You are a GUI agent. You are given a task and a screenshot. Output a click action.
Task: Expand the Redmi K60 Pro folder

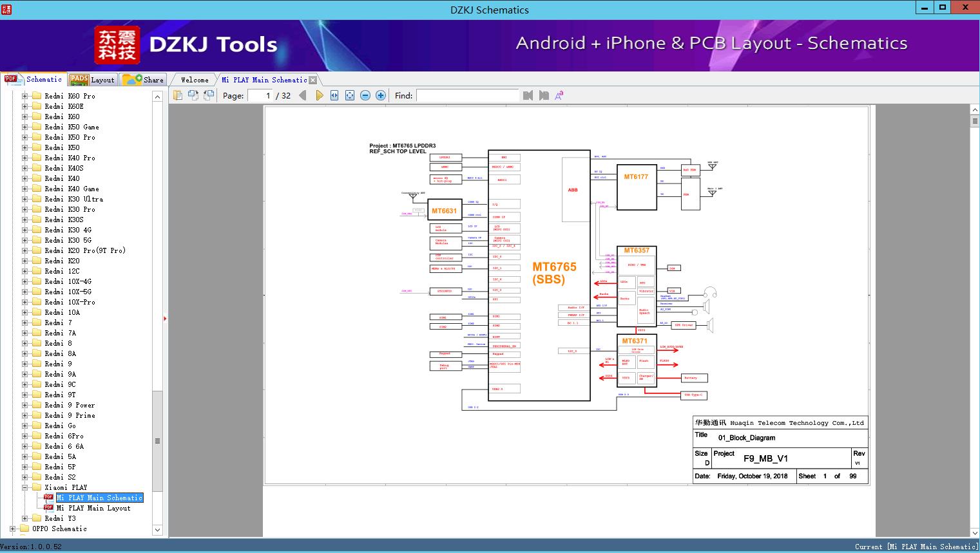click(x=24, y=96)
